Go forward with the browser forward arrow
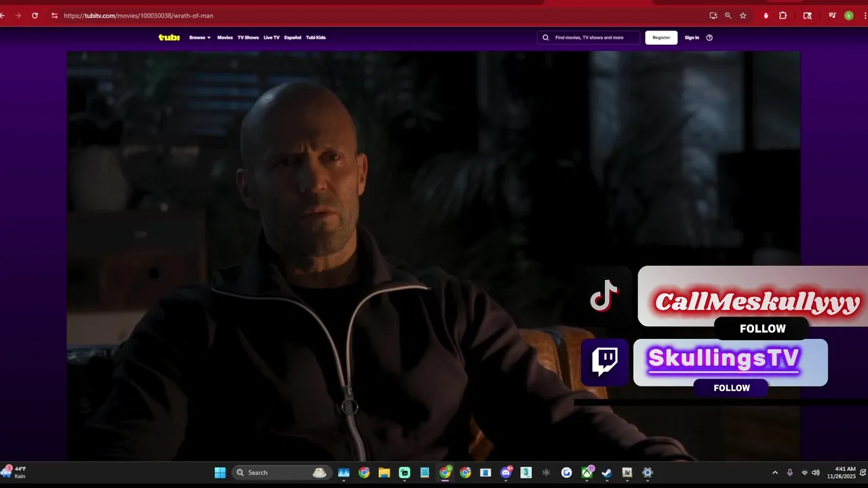The height and width of the screenshot is (488, 868). 18,16
